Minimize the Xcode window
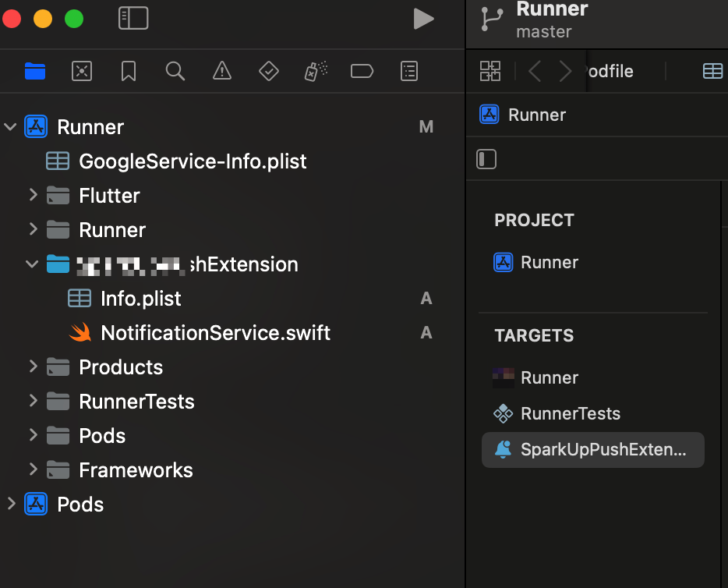Viewport: 728px width, 588px height. tap(43, 19)
